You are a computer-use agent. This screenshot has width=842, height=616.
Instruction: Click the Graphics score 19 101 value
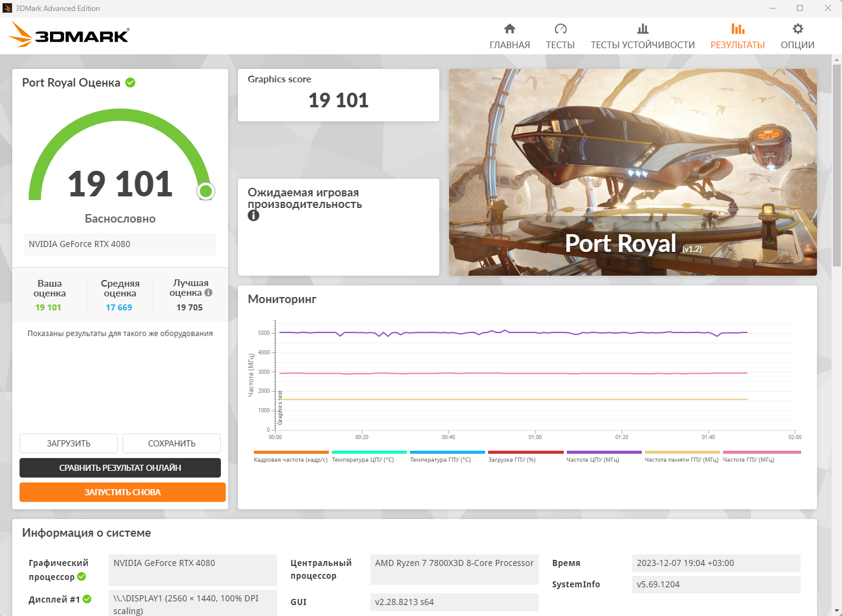point(339,100)
